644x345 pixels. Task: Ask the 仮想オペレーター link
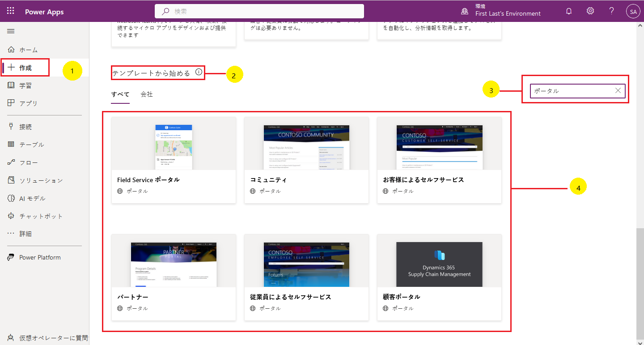coord(54,338)
